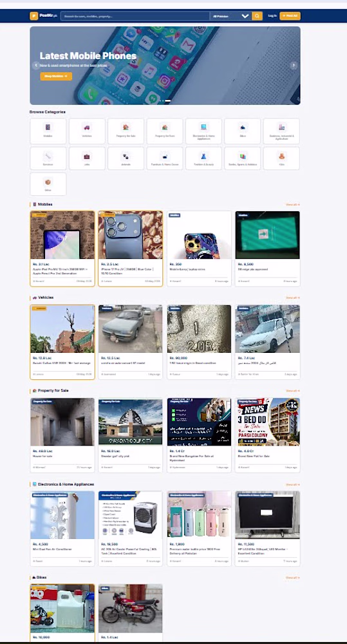The width and height of the screenshot is (347, 644).
Task: Click the Electronics & Home Appliances section heading
Action: (x=63, y=485)
